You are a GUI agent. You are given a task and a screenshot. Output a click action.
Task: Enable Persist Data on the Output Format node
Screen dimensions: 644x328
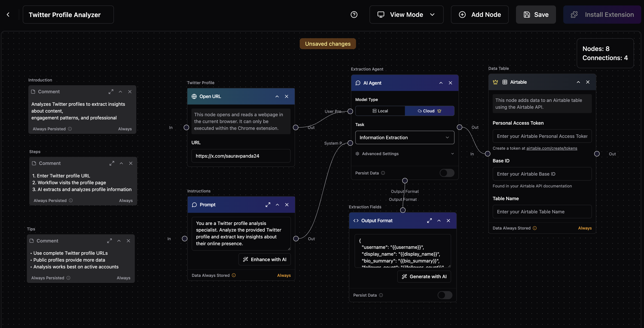click(445, 295)
